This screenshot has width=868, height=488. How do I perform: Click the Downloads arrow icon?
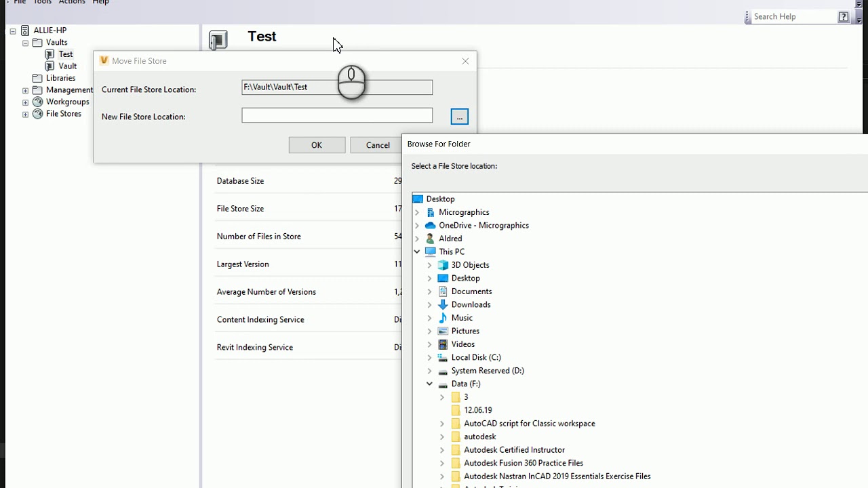(x=443, y=304)
